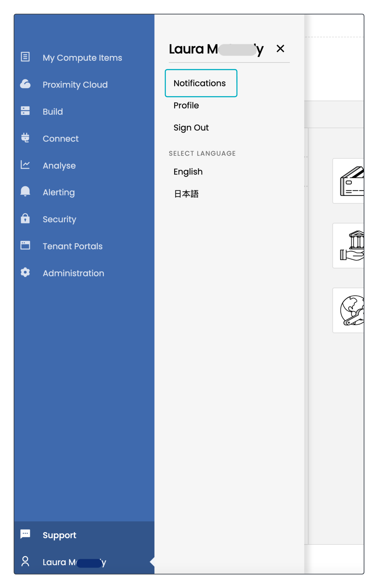Click the Analyse chart icon

click(25, 165)
